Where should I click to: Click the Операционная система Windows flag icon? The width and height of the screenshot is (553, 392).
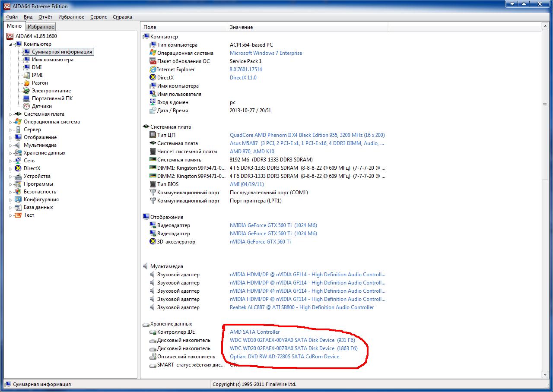click(18, 122)
